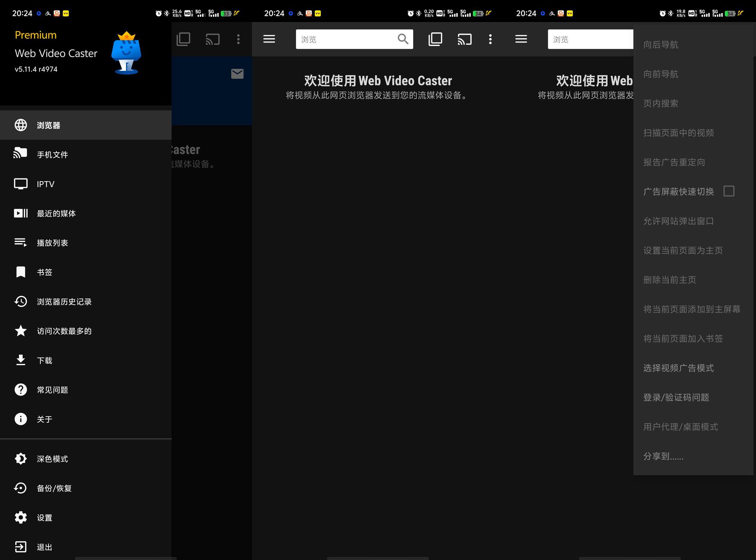The width and height of the screenshot is (756, 560).
Task: Select 分享到...... share option
Action: [x=694, y=456]
